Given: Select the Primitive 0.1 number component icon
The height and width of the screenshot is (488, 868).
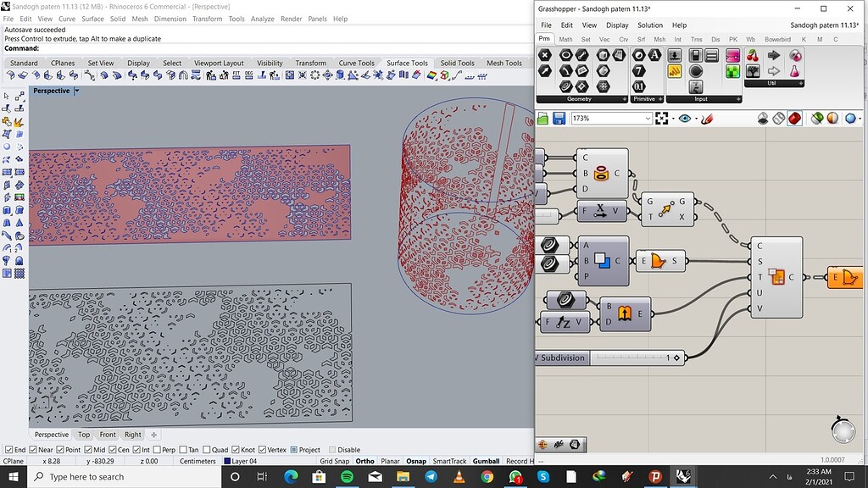Looking at the screenshot, I should point(638,88).
